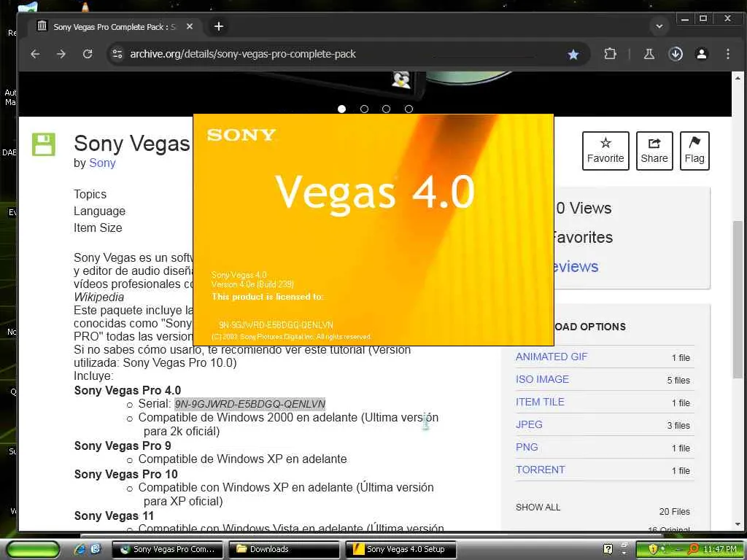Viewport: 747px width, 560px height.
Task: Select the Sony Vegas Pro Complete Pack tab
Action: pyautogui.click(x=115, y=27)
